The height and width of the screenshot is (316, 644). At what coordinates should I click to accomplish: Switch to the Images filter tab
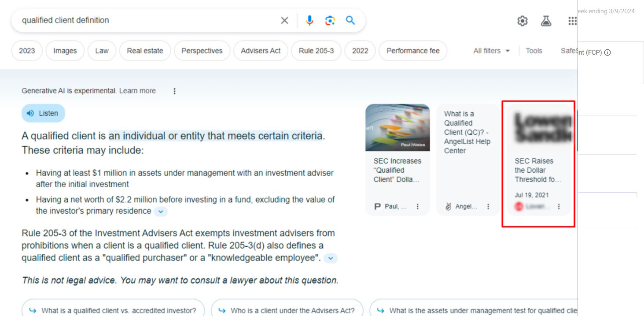(65, 51)
